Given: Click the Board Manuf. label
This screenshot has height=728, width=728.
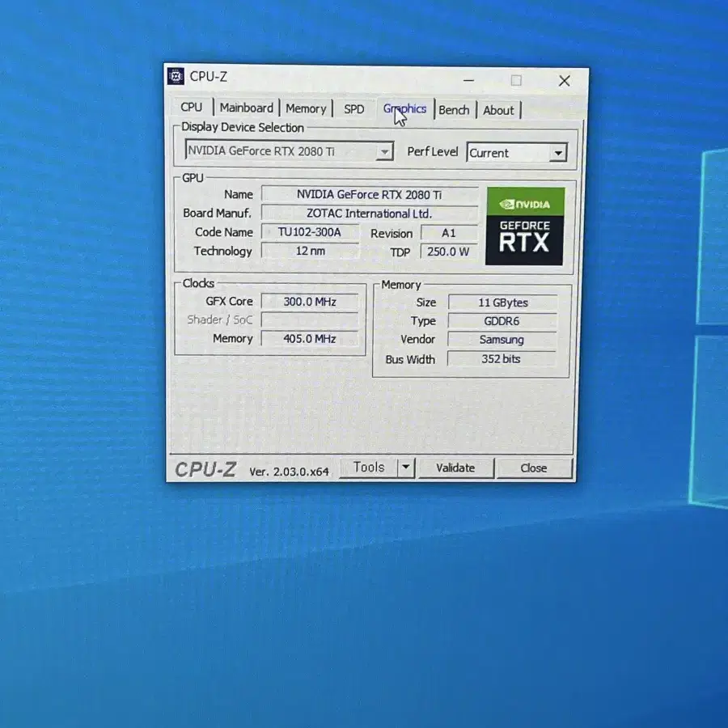Looking at the screenshot, I should [x=217, y=213].
